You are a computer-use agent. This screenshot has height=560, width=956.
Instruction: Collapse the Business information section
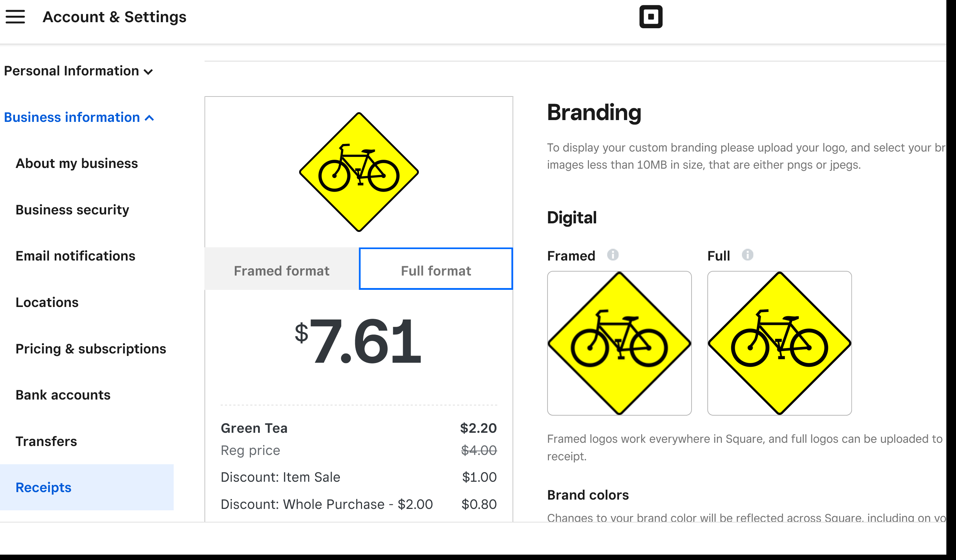(79, 117)
